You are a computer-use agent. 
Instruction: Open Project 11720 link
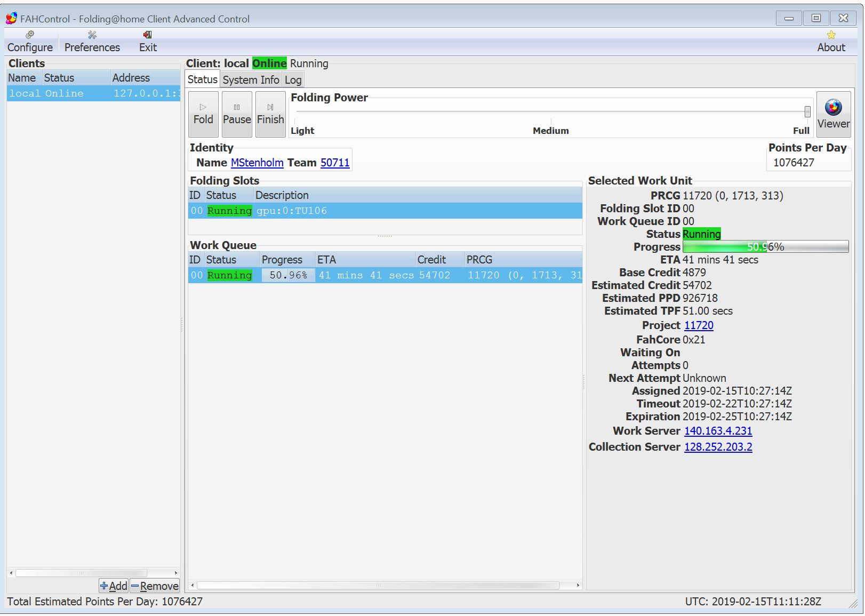click(699, 325)
